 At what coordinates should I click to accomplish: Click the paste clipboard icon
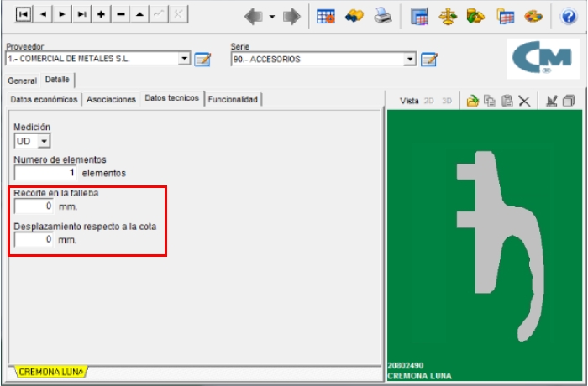507,101
